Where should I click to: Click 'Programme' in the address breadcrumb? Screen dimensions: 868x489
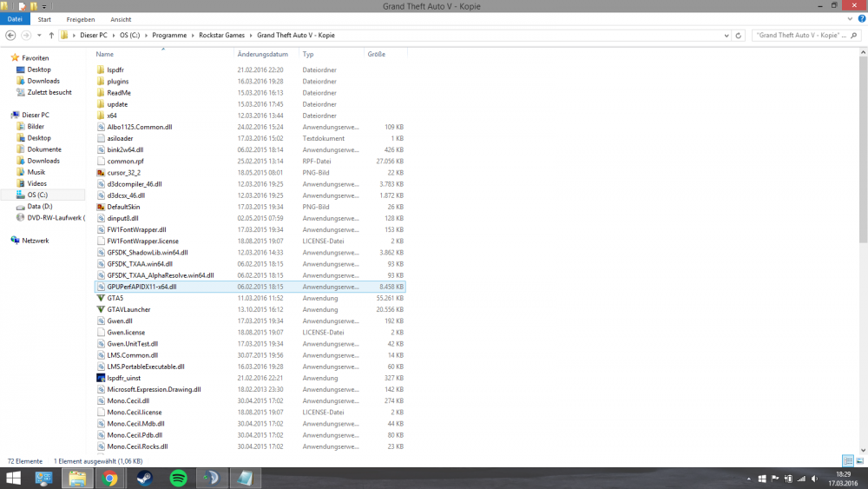(x=169, y=35)
